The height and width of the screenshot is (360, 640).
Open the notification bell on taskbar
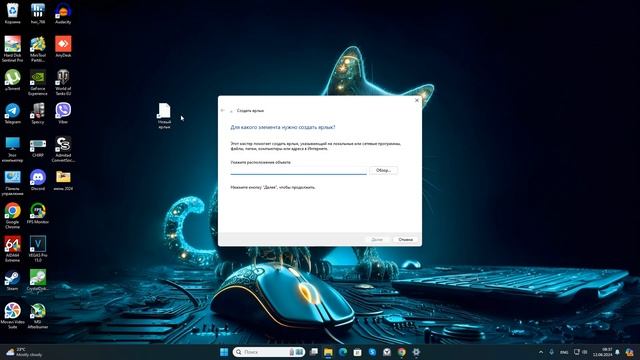click(x=618, y=352)
